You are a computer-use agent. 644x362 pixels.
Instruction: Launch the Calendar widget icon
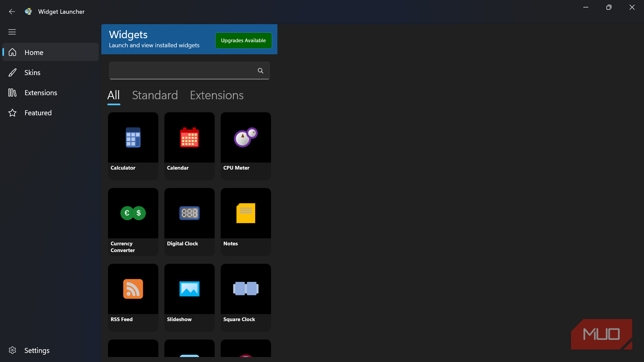point(190,137)
